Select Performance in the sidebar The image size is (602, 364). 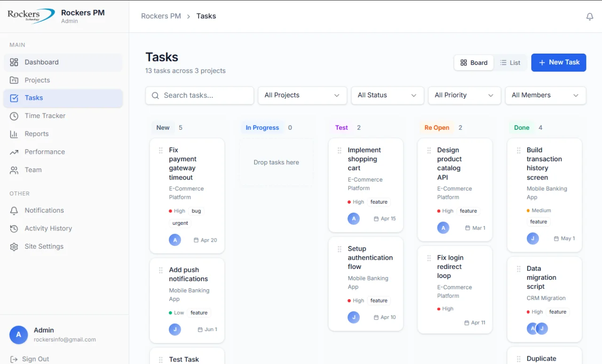point(63,152)
